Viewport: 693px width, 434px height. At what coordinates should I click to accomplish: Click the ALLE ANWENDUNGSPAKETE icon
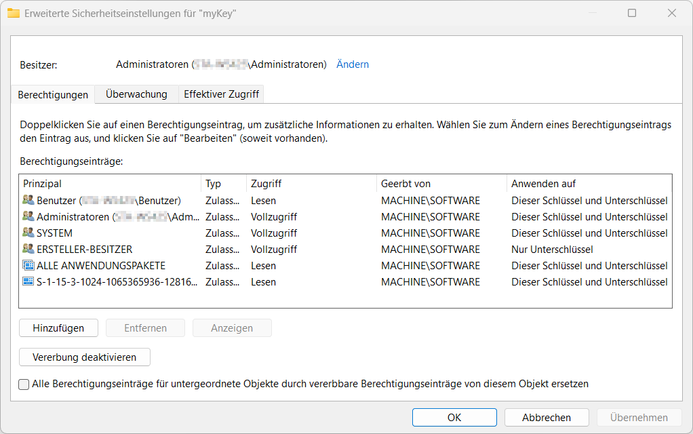(27, 266)
